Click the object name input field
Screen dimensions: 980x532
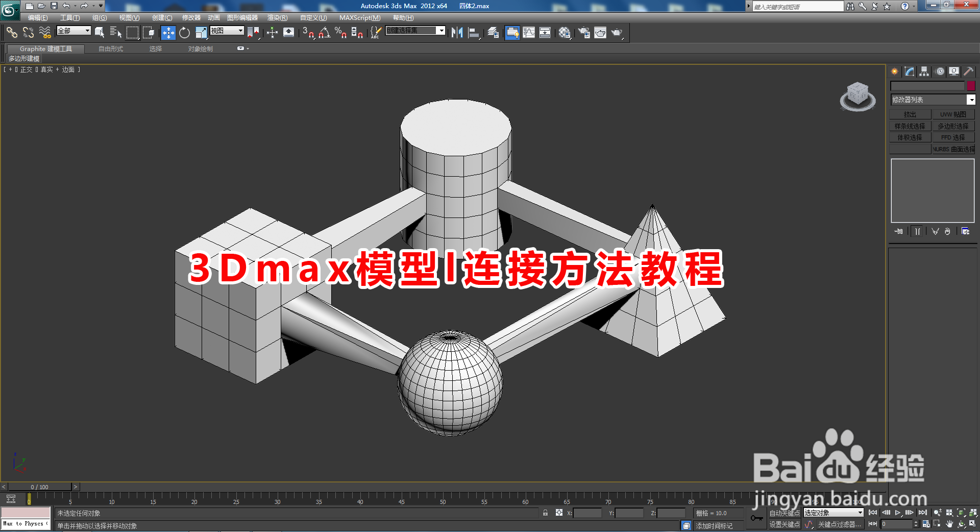click(x=927, y=86)
